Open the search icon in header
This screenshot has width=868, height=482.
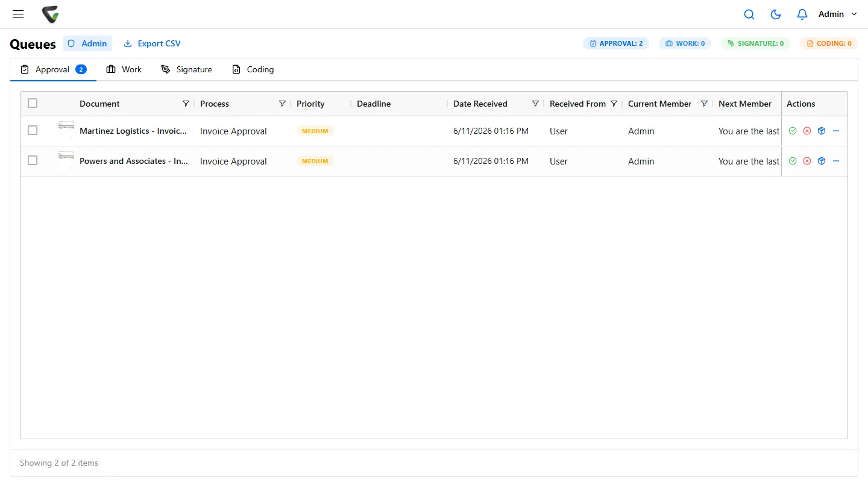click(749, 14)
